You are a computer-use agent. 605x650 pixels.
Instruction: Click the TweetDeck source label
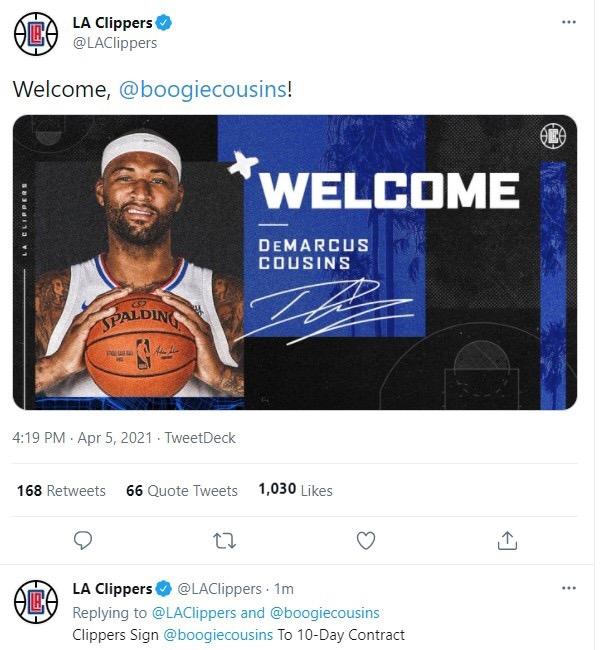pyautogui.click(x=200, y=438)
